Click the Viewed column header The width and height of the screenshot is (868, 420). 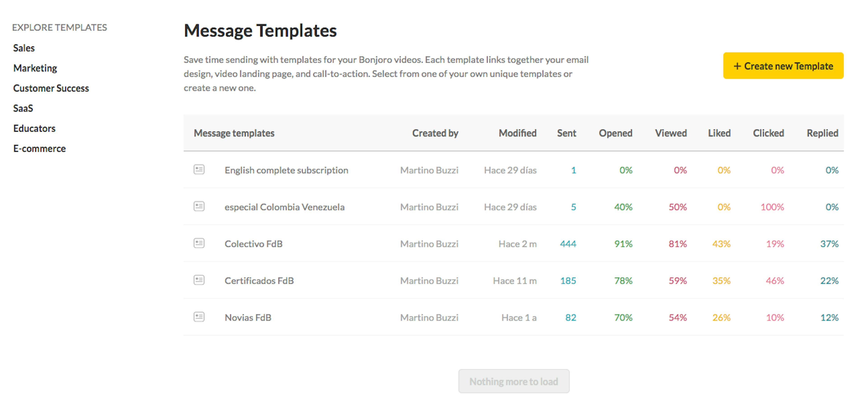coord(670,133)
